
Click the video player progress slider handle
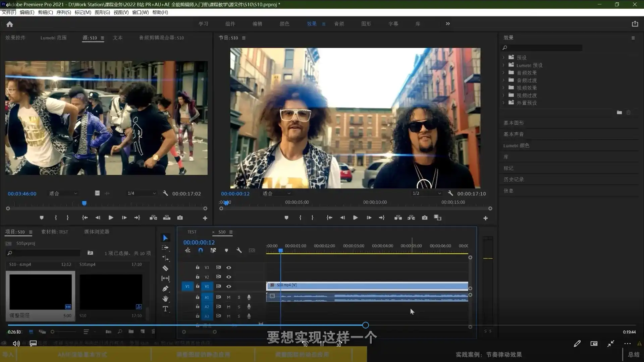366,325
